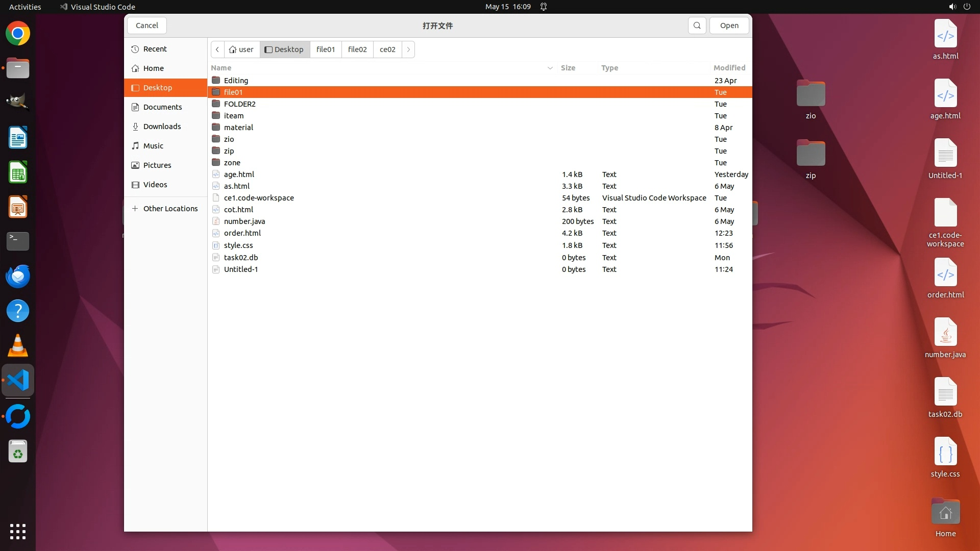Select the Editing folder in list

coord(236,81)
